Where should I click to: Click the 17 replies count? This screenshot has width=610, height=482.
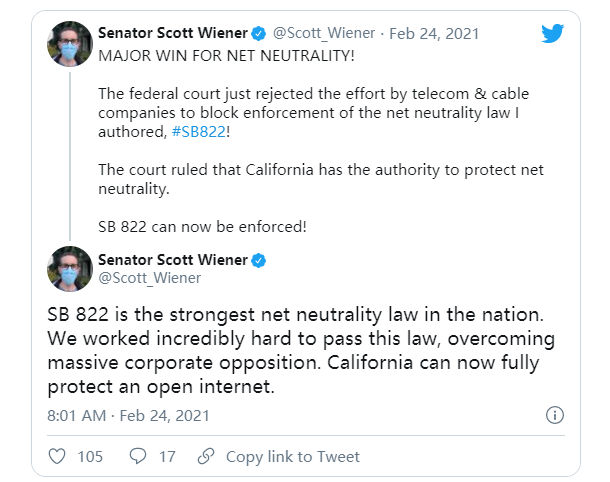[x=167, y=457]
